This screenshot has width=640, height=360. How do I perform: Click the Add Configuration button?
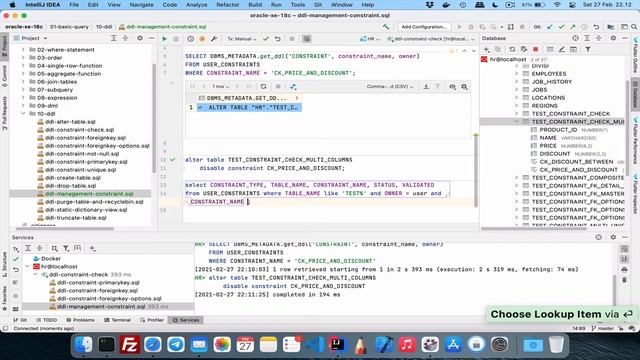tap(424, 27)
